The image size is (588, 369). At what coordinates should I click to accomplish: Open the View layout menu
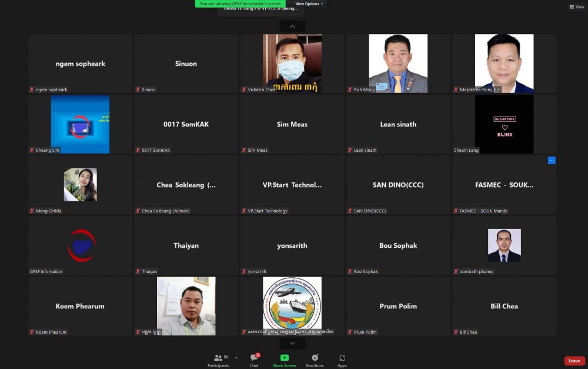[576, 7]
